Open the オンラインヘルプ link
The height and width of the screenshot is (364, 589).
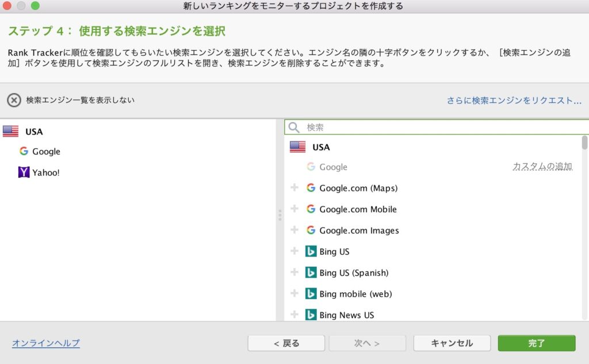(46, 343)
